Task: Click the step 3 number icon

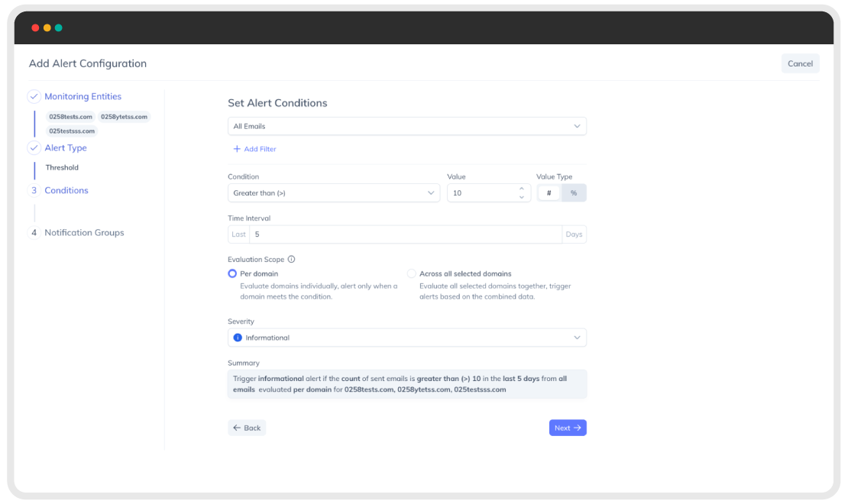Action: [34, 190]
